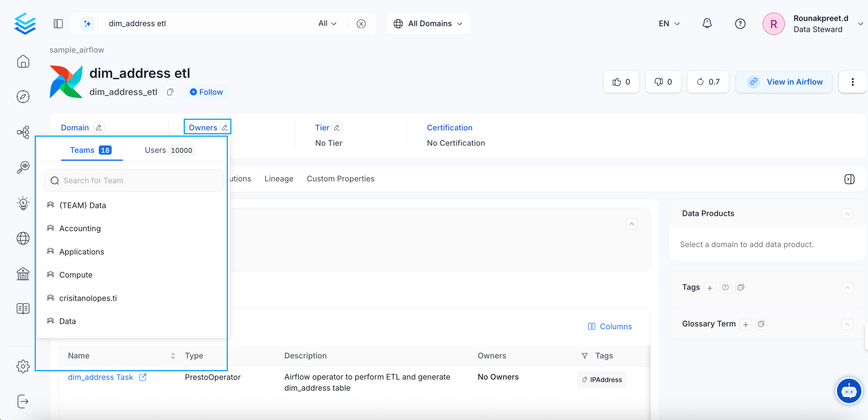Open the Lineage/data flow sidebar icon
Screen dimensions: 868x420
[23, 132]
